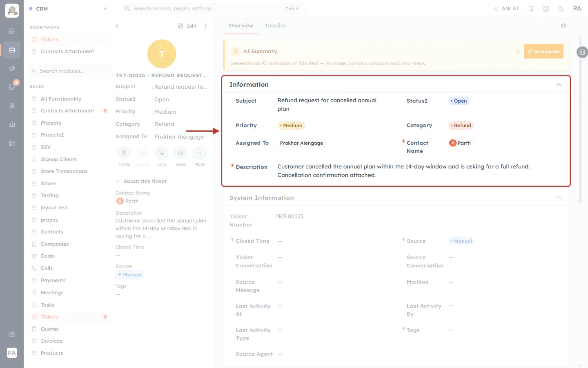Collapse the System Information section
The height and width of the screenshot is (368, 588).
pos(559,198)
